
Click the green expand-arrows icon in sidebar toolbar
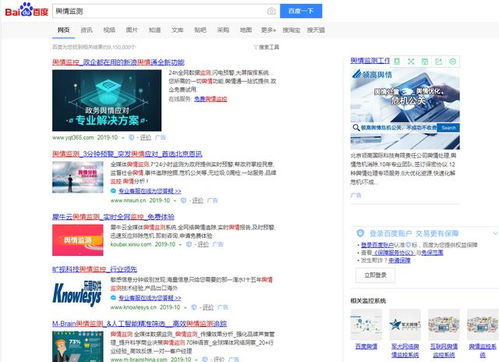(411, 61)
